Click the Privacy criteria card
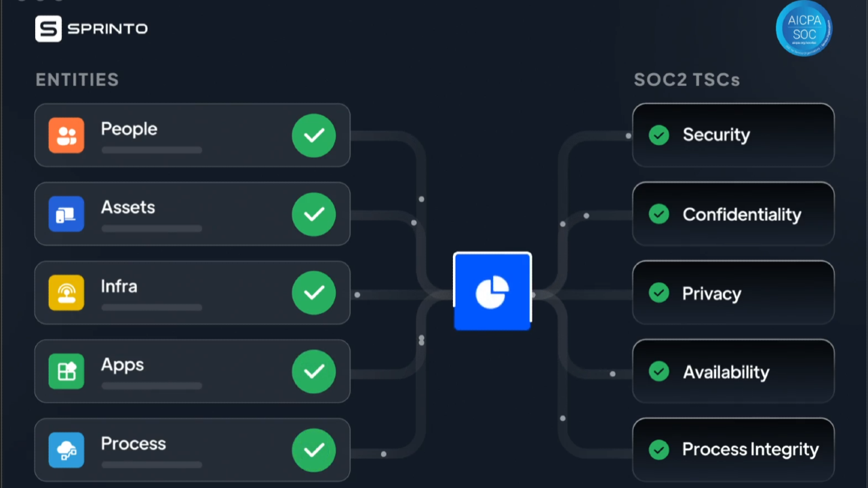Screen dimensions: 868x488 point(733,292)
